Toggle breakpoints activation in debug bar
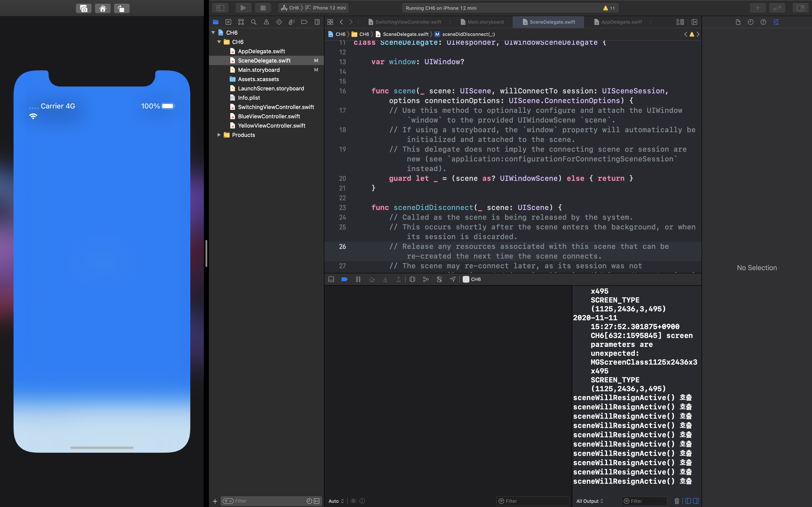 pyautogui.click(x=344, y=279)
